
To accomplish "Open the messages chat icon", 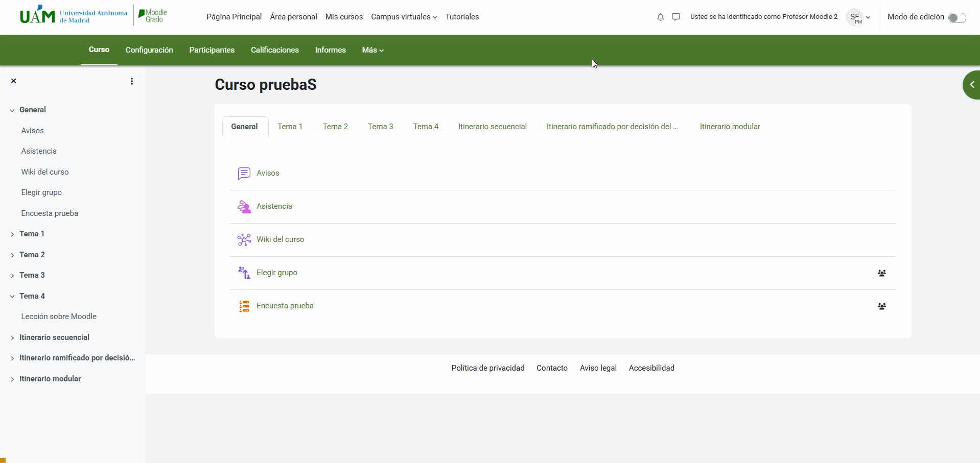I will point(676,17).
